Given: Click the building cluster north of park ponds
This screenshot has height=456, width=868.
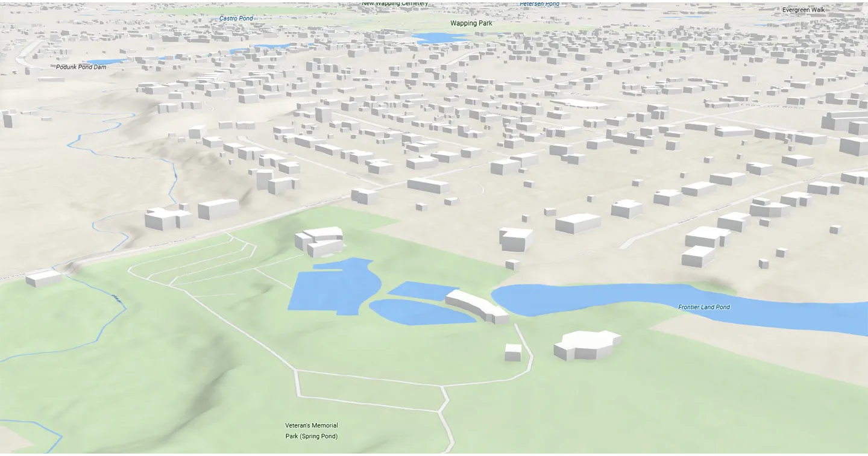Looking at the screenshot, I should tap(319, 241).
